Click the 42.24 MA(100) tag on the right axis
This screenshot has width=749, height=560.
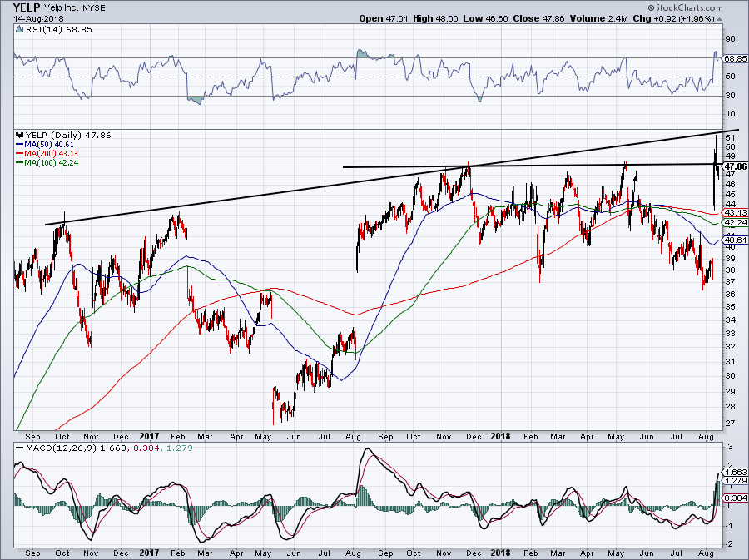tap(736, 223)
